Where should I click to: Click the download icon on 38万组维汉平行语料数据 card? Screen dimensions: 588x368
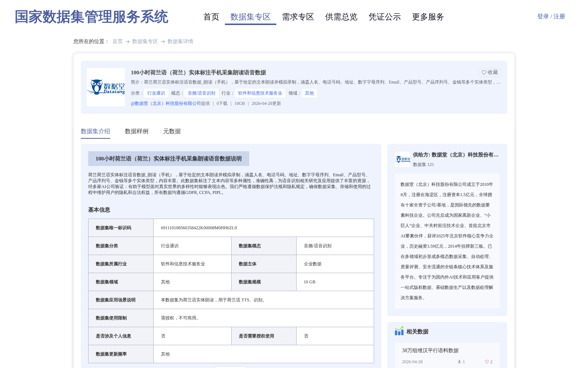(459, 362)
